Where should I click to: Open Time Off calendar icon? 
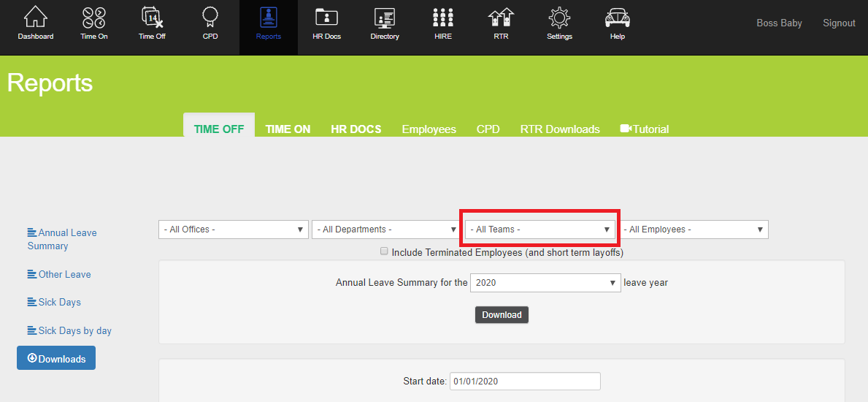coord(152,18)
